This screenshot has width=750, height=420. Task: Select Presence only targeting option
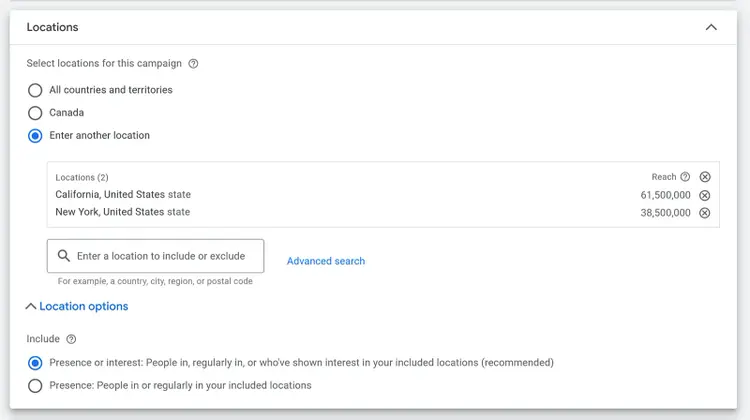[35, 386]
